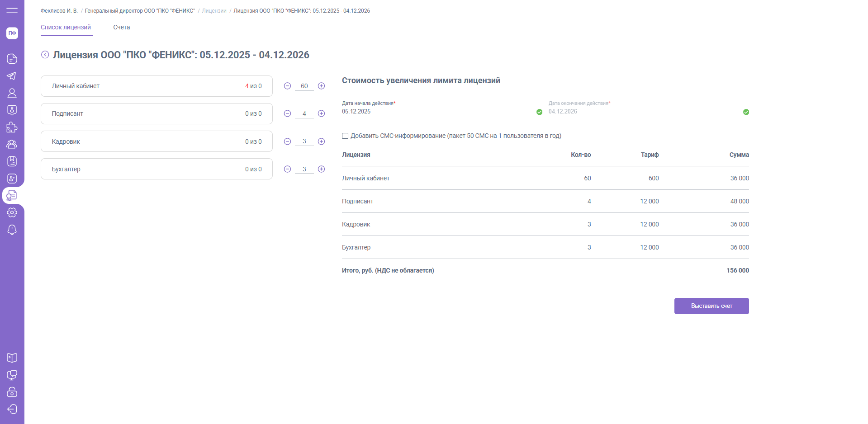Click the padlock icon in the sidebar
This screenshot has height=424, width=868.
pos(12,392)
